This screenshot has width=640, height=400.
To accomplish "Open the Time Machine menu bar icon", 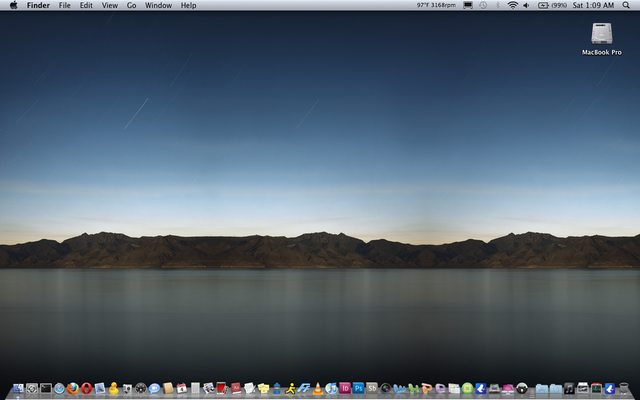I will (483, 5).
